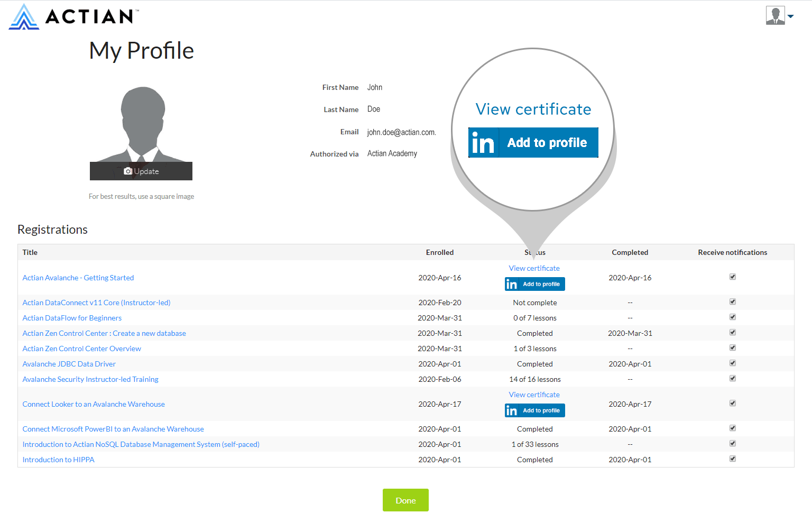Click LinkedIn badge for Actian Avalanche certificate
This screenshot has width=812, height=513.
[534, 283]
